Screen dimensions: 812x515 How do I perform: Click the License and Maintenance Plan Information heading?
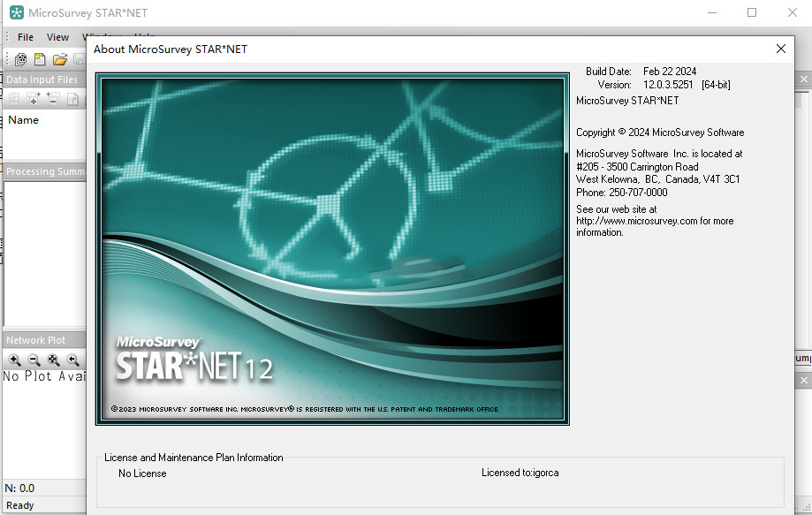(194, 458)
